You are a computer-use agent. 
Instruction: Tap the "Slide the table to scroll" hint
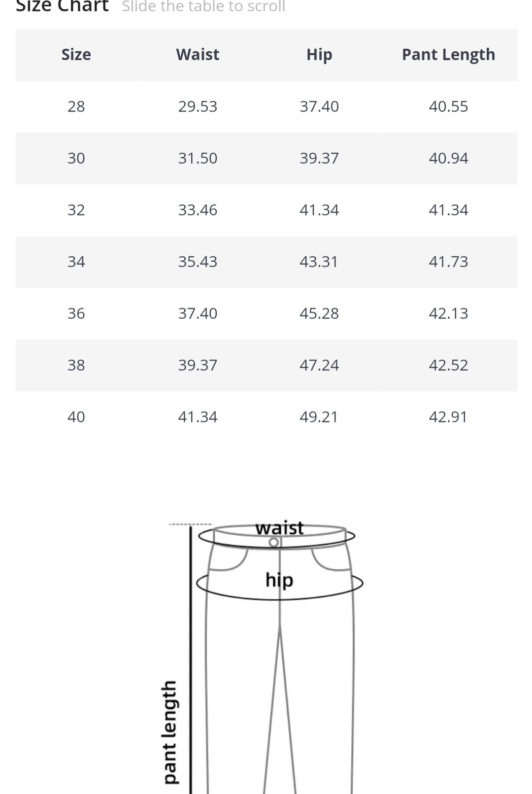click(203, 6)
